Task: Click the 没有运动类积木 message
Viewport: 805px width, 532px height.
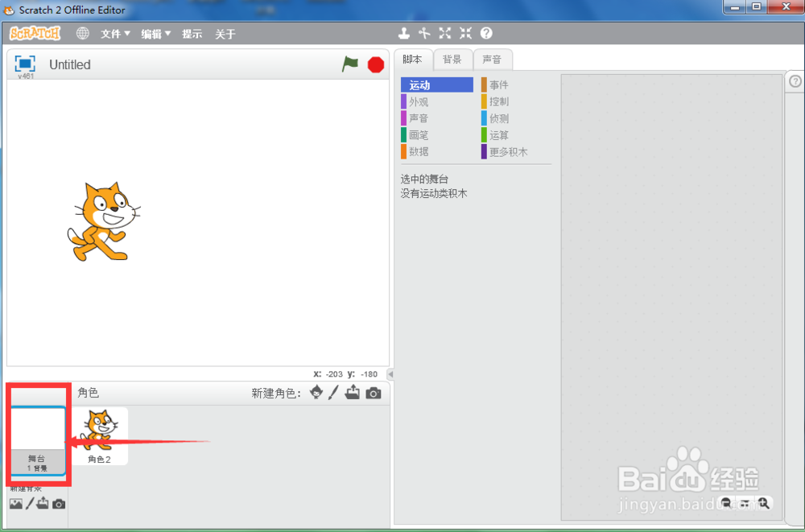Action: pos(434,194)
